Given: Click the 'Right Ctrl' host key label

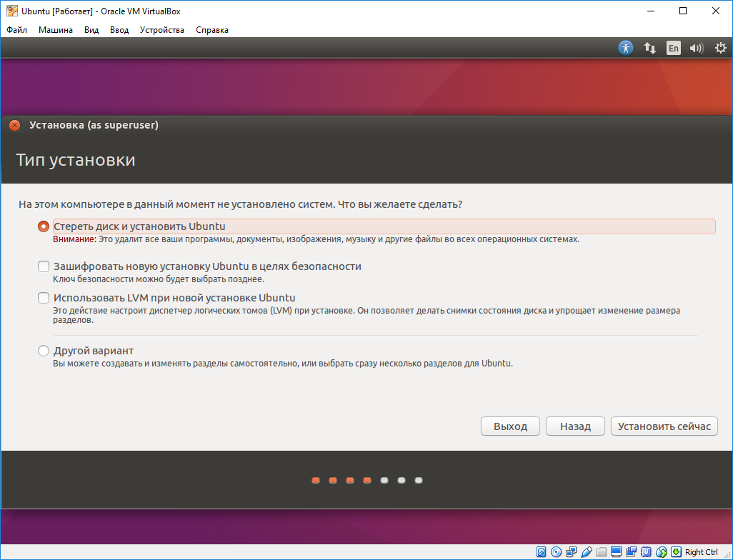Looking at the screenshot, I should (702, 552).
